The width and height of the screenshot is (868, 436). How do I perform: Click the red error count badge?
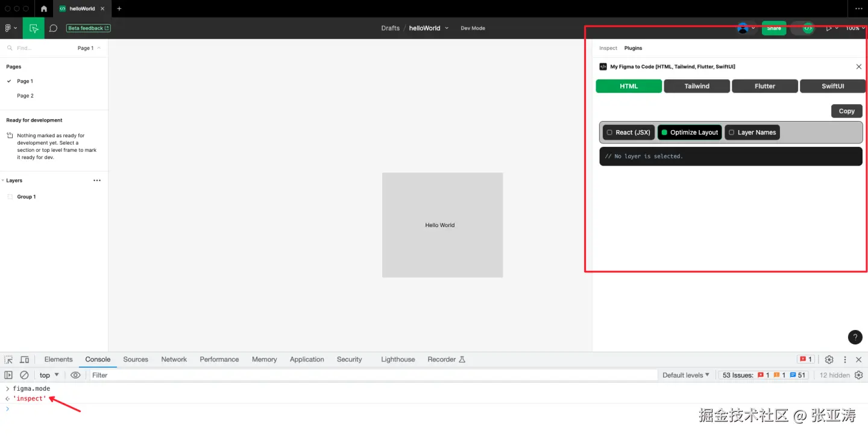(806, 360)
